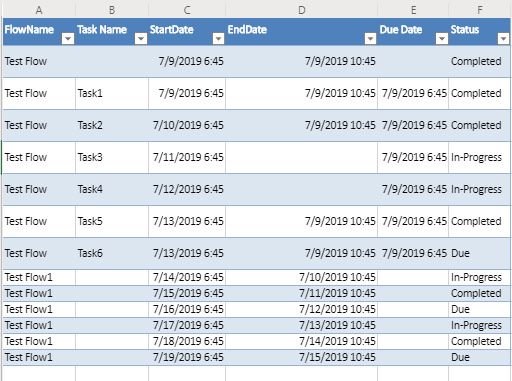The height and width of the screenshot is (381, 512).
Task: Open the StartDate filter dropdown
Action: [x=218, y=39]
